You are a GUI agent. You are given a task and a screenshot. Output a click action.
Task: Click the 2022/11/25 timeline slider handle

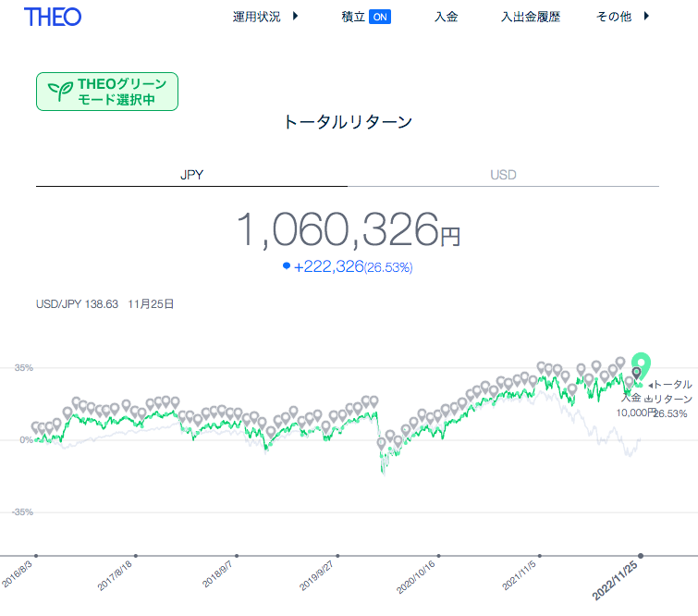641,556
